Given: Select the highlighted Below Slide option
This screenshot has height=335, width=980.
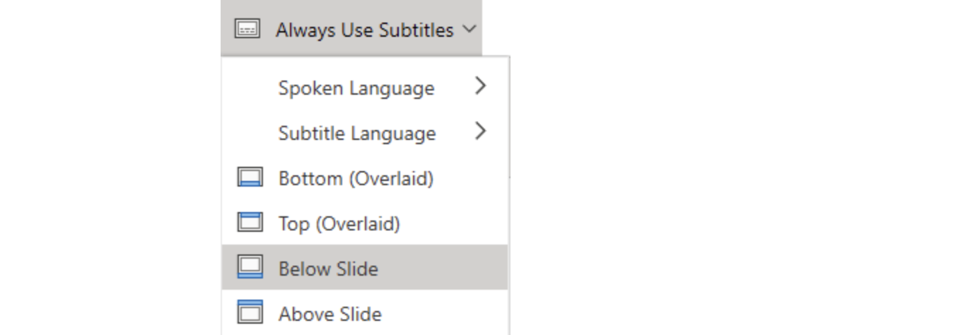Looking at the screenshot, I should (365, 268).
